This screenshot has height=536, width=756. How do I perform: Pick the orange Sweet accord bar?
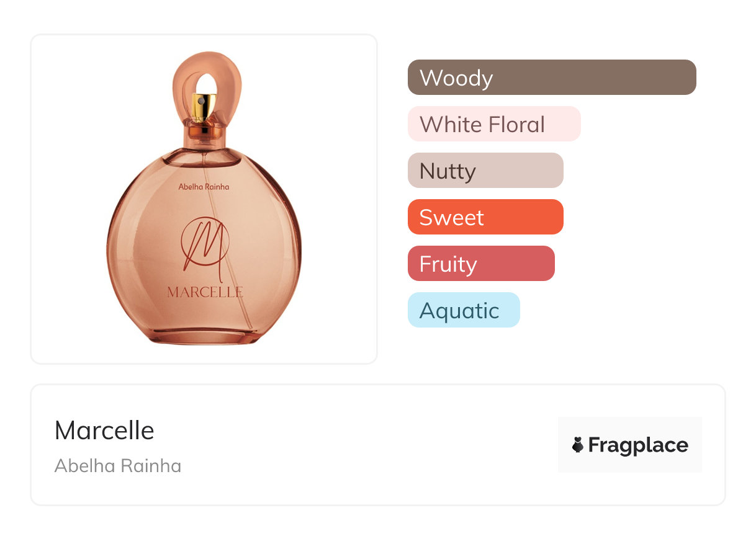coord(485,217)
